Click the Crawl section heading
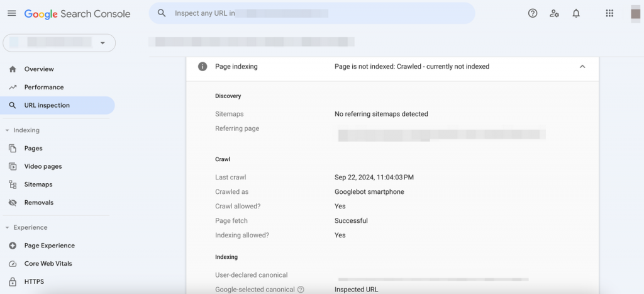 223,159
